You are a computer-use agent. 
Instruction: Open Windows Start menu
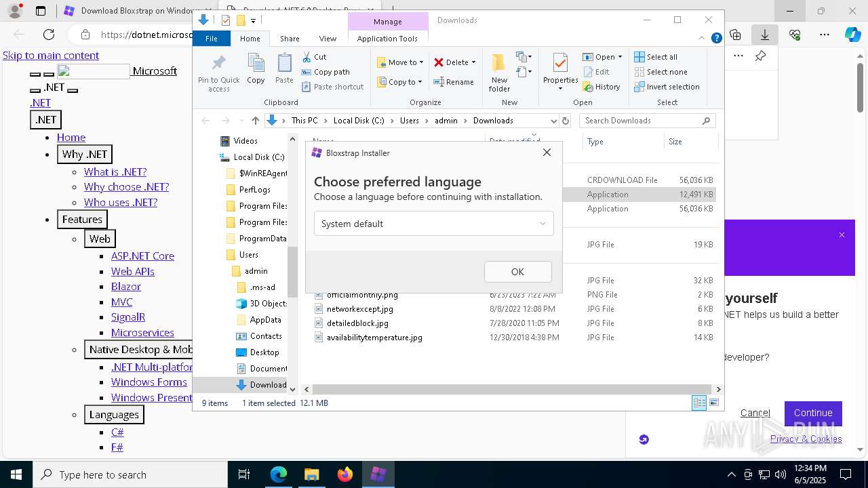pyautogui.click(x=16, y=474)
